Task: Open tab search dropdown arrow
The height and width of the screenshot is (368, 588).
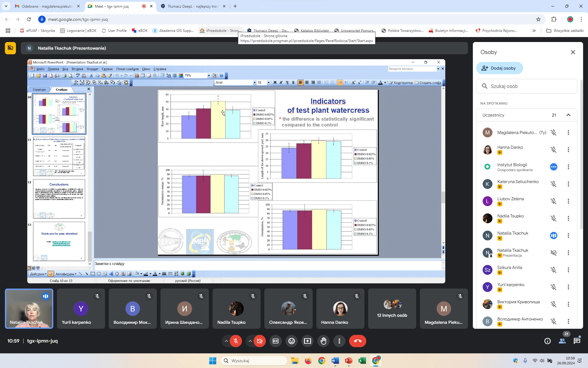Action: [6, 6]
